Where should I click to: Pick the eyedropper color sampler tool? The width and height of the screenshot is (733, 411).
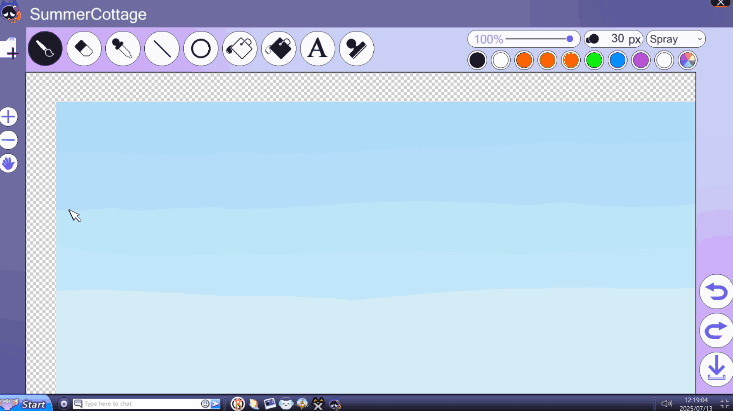[123, 48]
